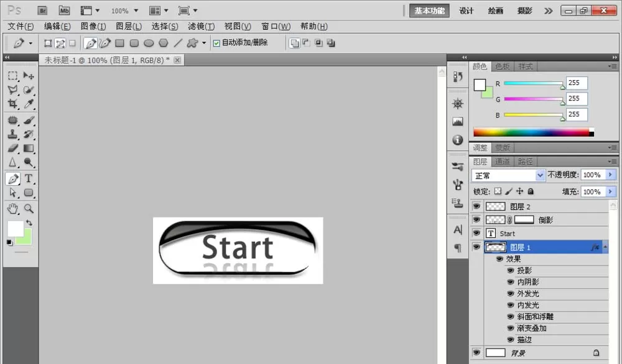Select the Horizontal Type tool

point(29,179)
